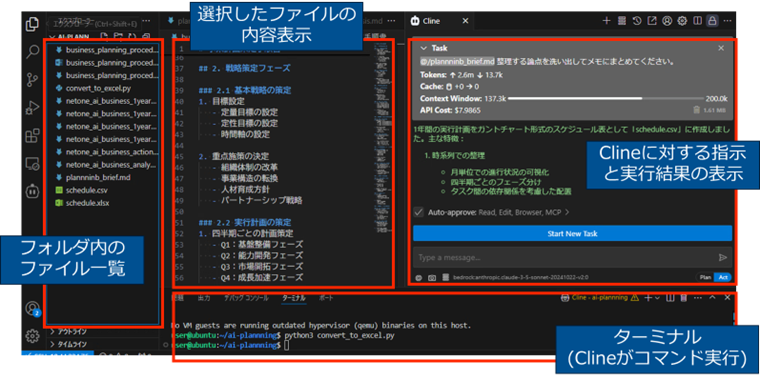The image size is (760, 381).
Task: Switch Cline to Plan mode
Action: point(705,277)
